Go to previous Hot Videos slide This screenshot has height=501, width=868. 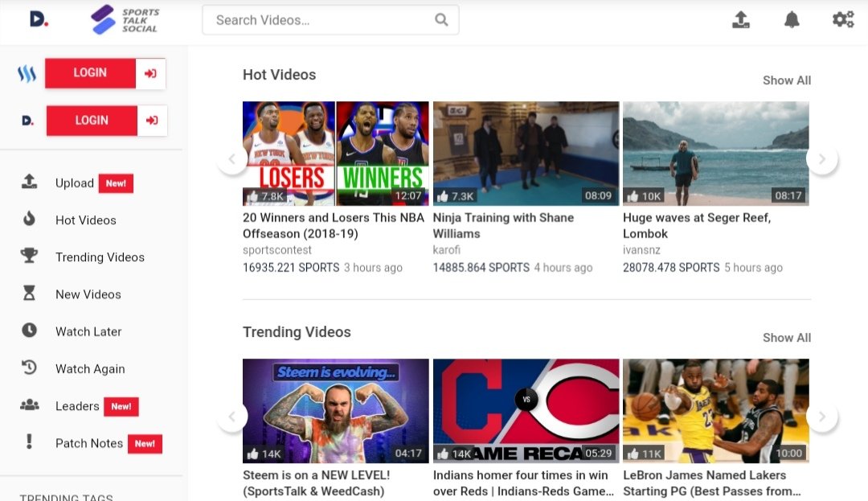point(232,159)
